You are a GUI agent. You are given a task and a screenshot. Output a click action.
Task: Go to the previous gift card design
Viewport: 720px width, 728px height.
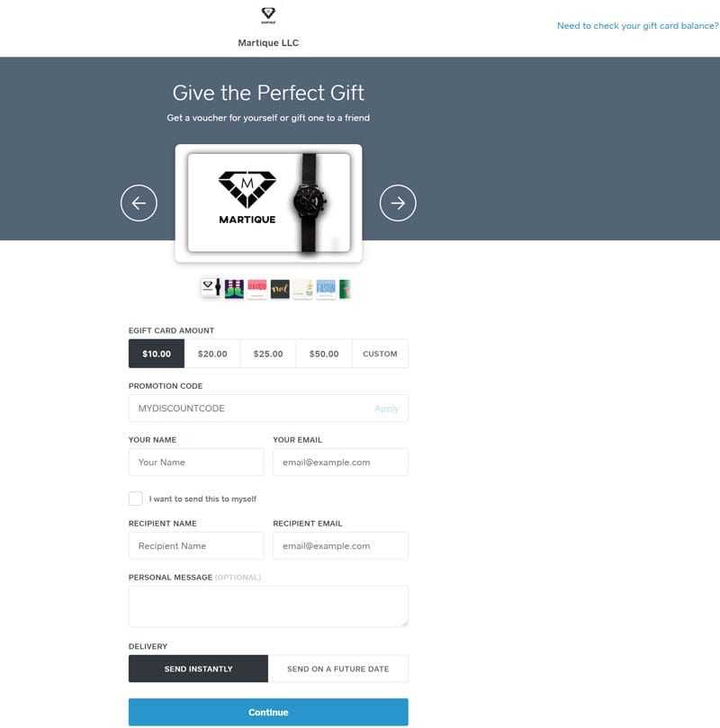pyautogui.click(x=139, y=202)
